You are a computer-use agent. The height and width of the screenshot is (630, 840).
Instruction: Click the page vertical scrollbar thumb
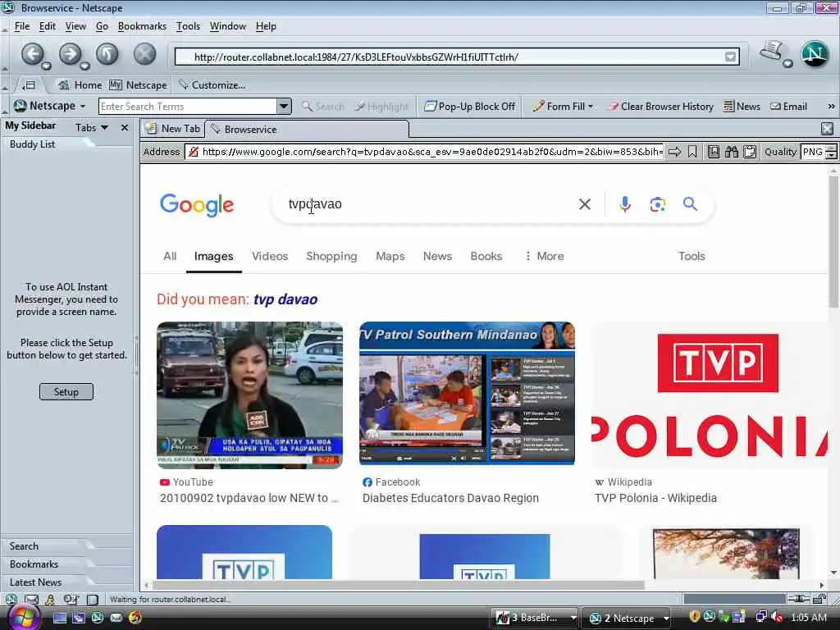pos(833,240)
